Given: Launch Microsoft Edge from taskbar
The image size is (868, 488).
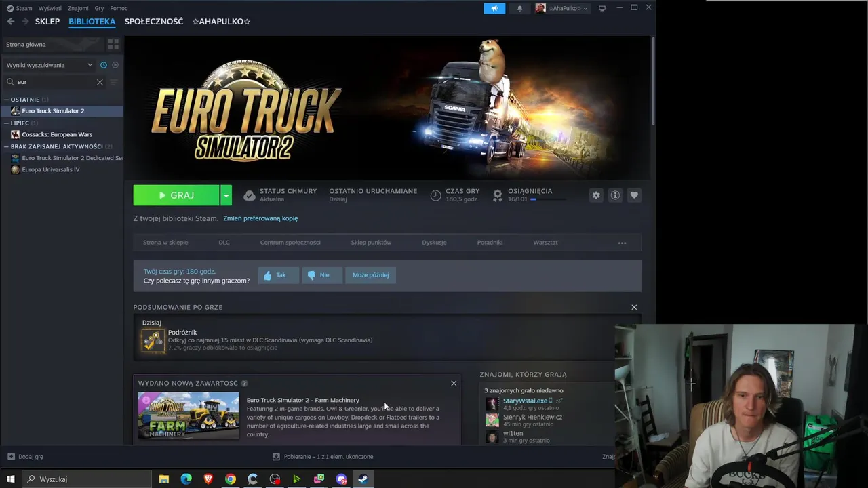Looking at the screenshot, I should point(186,479).
